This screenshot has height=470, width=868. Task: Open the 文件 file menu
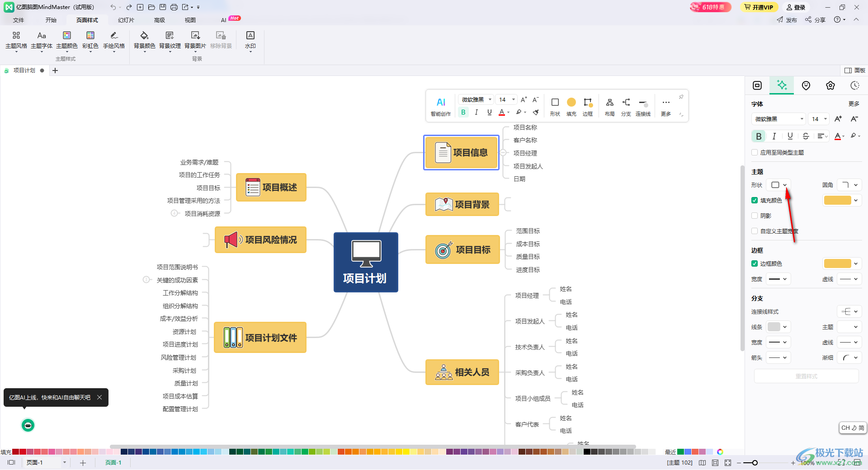pyautogui.click(x=19, y=20)
